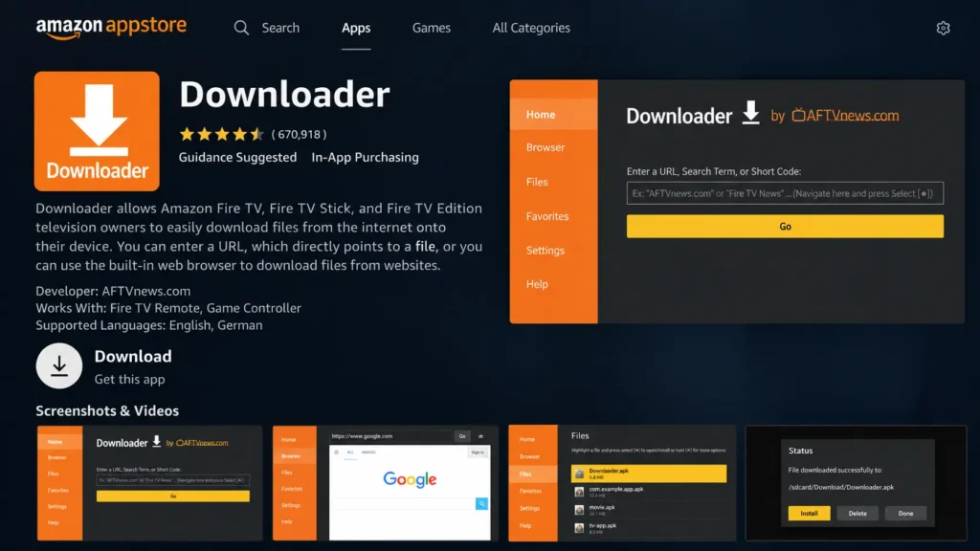Click the Download button text
Viewport: 980px width, 551px height.
[x=133, y=357]
